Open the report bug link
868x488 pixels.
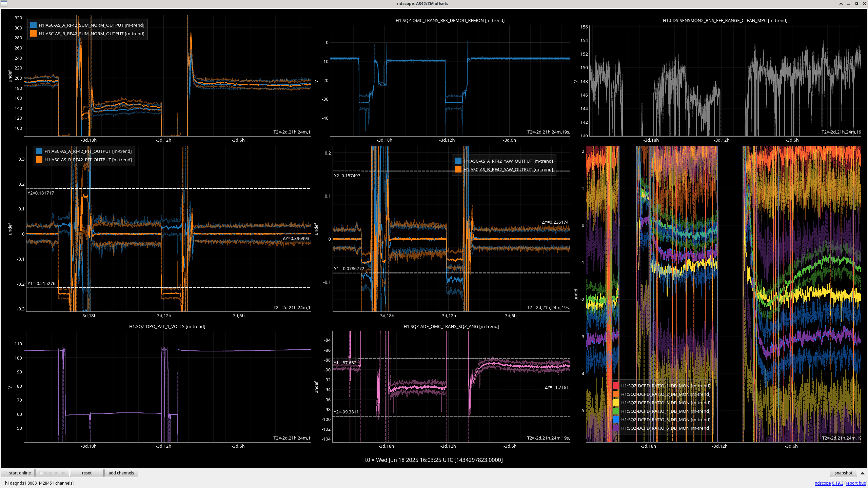click(x=855, y=483)
